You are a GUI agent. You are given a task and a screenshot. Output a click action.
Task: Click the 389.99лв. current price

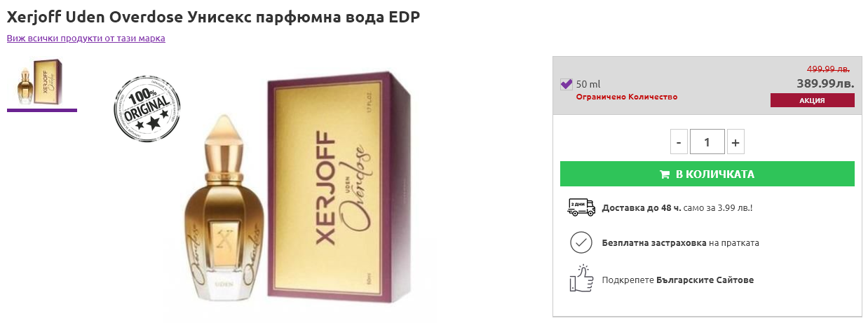point(825,83)
